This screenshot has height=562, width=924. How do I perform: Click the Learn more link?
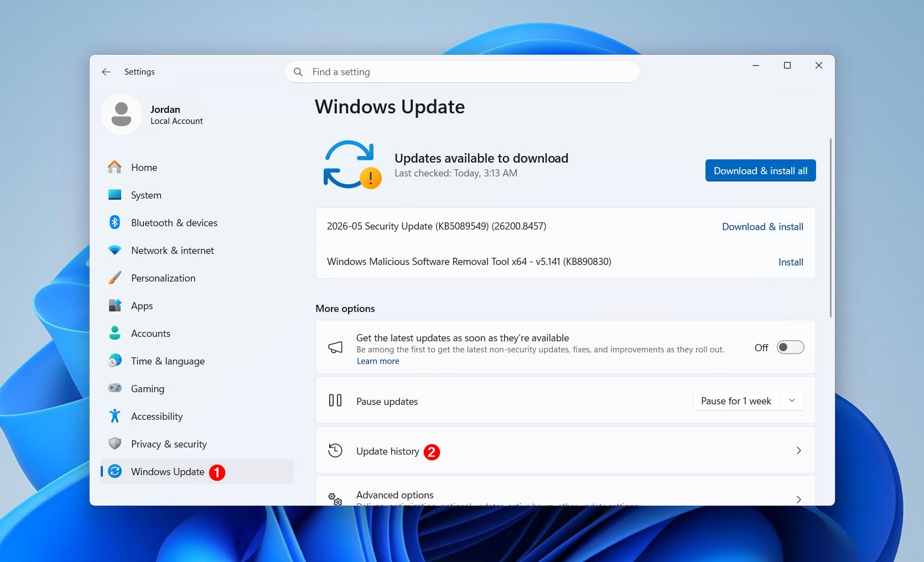[x=378, y=361]
